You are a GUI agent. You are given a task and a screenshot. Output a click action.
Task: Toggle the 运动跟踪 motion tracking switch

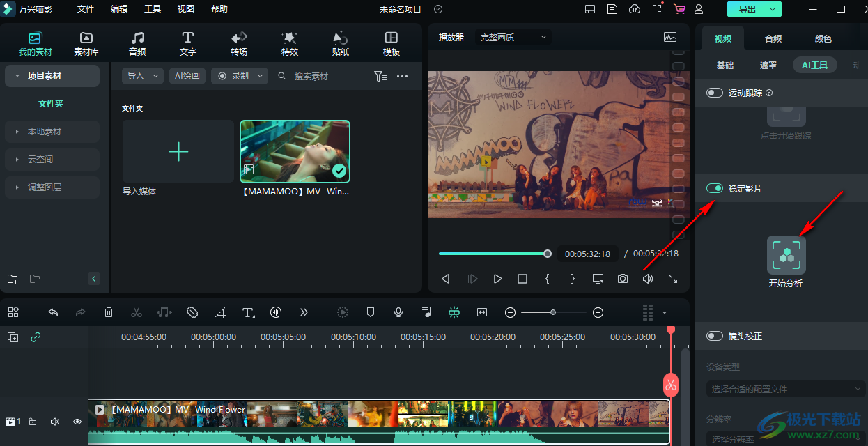714,93
